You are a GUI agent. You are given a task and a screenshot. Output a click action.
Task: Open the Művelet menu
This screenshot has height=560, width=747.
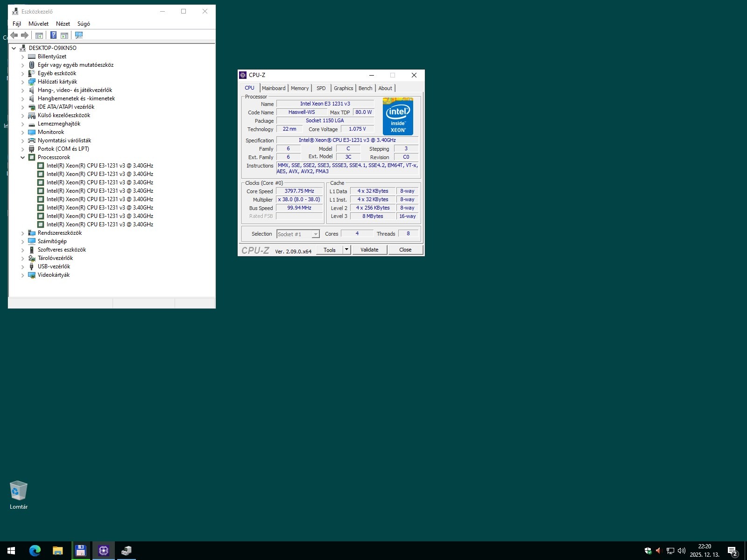click(x=38, y=24)
